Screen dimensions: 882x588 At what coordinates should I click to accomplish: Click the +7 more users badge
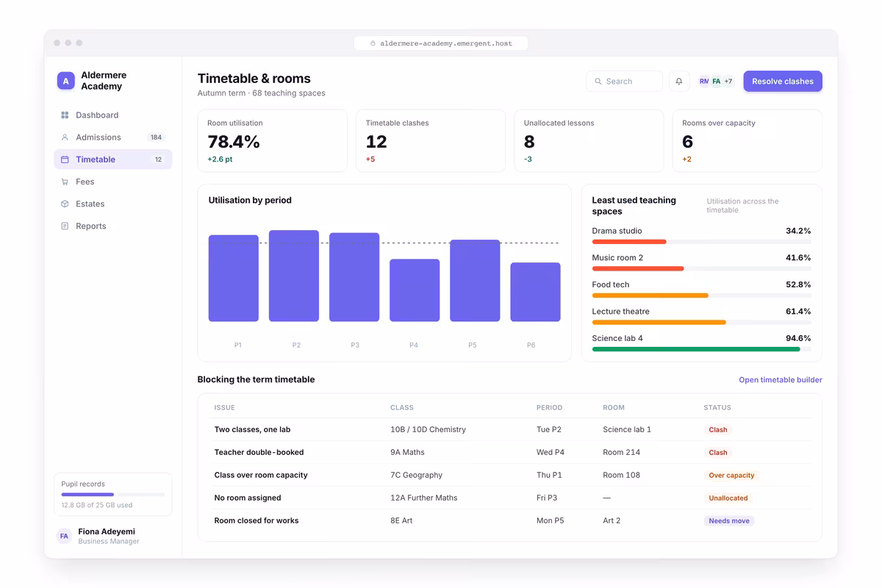[x=728, y=82]
